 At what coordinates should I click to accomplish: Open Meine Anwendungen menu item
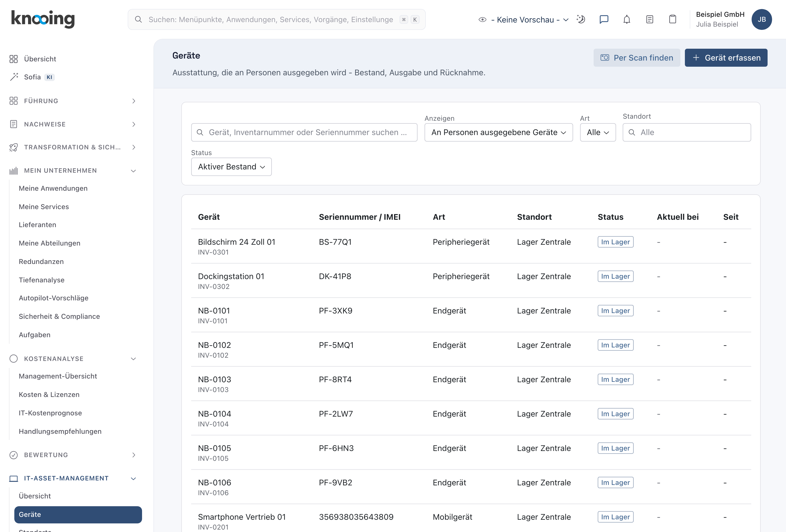pos(53,188)
